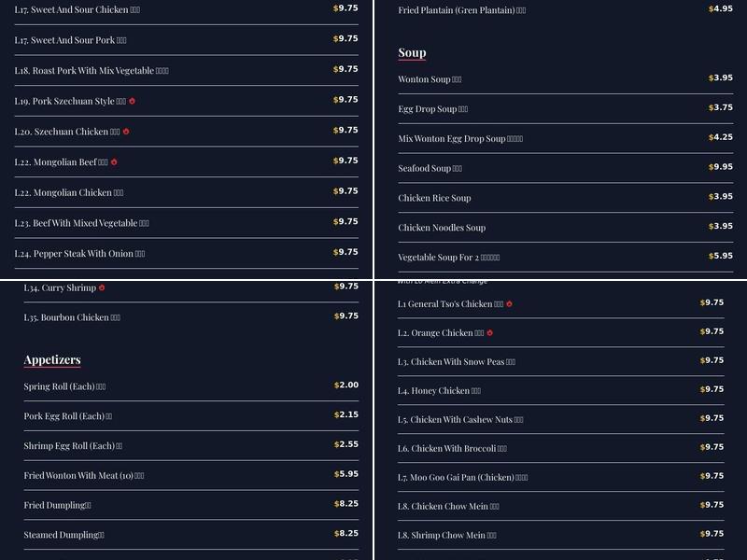Image resolution: width=747 pixels, height=560 pixels.
Task: Click the $5.95 Vegetable Soup For 2 price
Action: pos(721,256)
